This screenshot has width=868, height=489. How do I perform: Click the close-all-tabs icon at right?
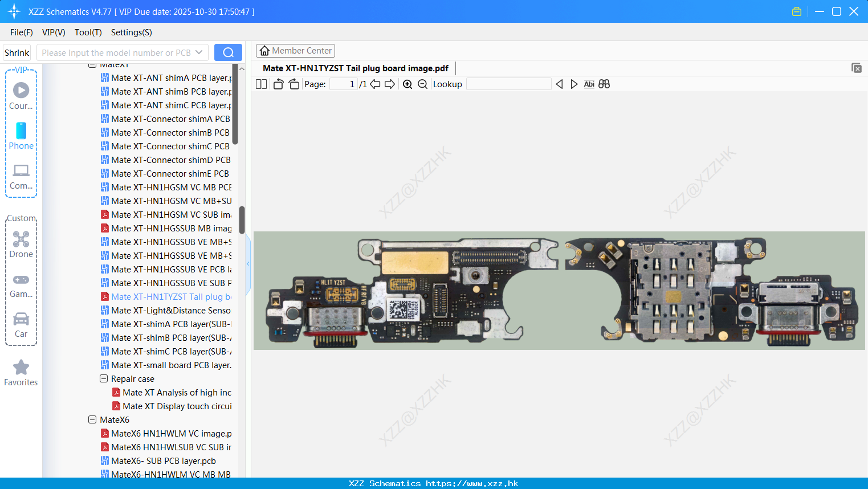click(x=856, y=68)
